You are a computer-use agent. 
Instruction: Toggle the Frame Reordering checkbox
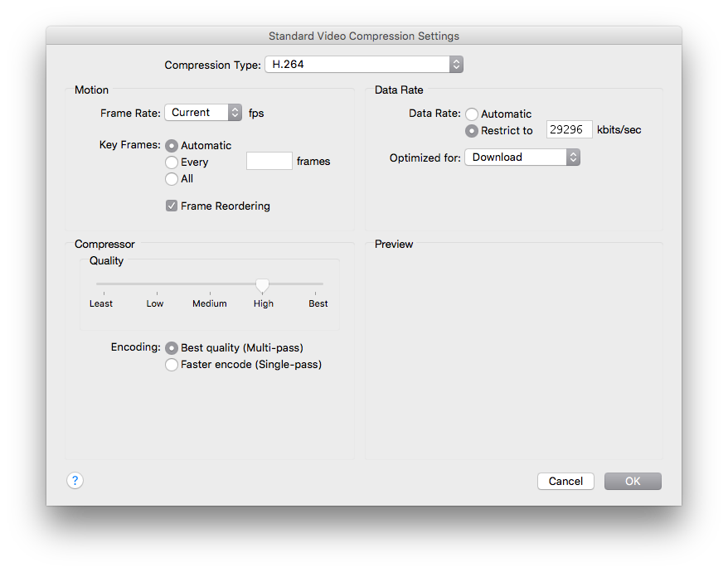pyautogui.click(x=172, y=206)
